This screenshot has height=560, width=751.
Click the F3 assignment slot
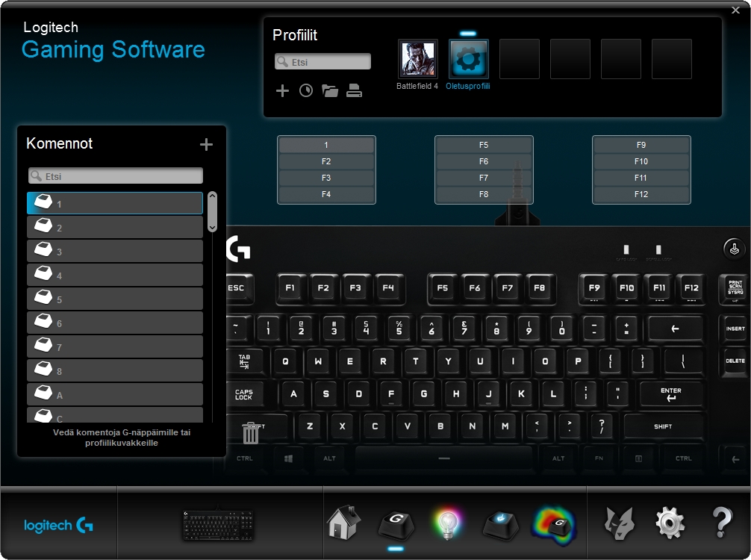[x=326, y=178]
